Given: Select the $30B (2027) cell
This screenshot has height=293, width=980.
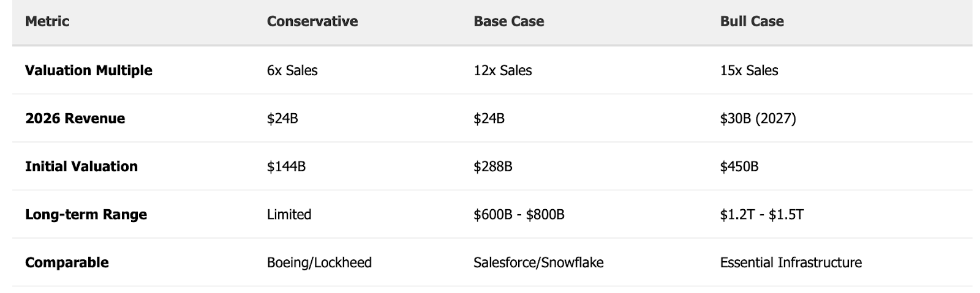Looking at the screenshot, I should point(758,119).
